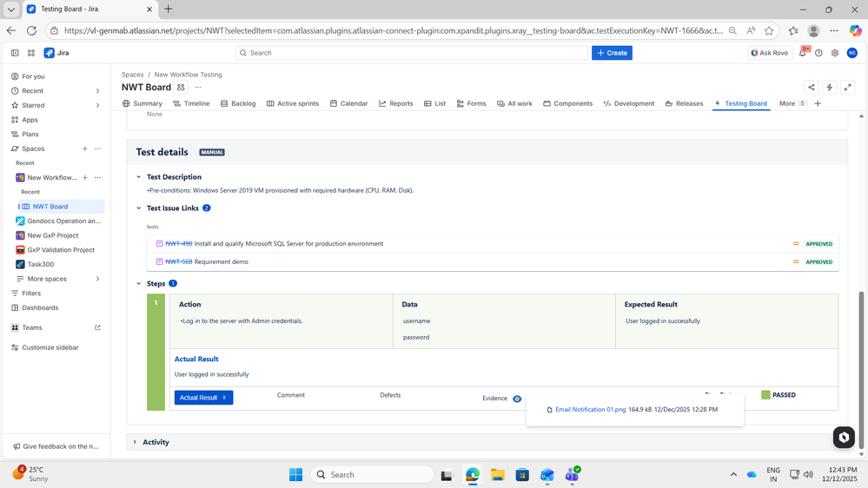Viewport: 868px width, 488px height.
Task: Toggle the Evidence eye preview icon
Action: coord(517,399)
